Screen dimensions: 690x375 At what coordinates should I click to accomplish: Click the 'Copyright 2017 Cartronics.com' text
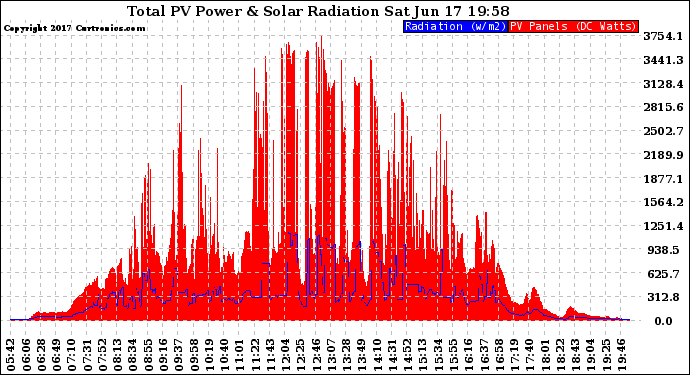point(74,28)
